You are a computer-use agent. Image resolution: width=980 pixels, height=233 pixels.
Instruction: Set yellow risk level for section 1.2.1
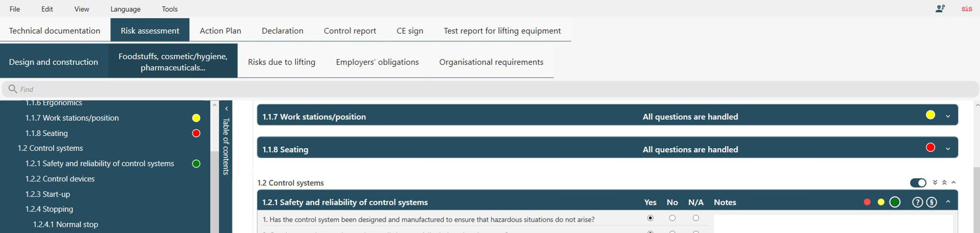(x=880, y=202)
